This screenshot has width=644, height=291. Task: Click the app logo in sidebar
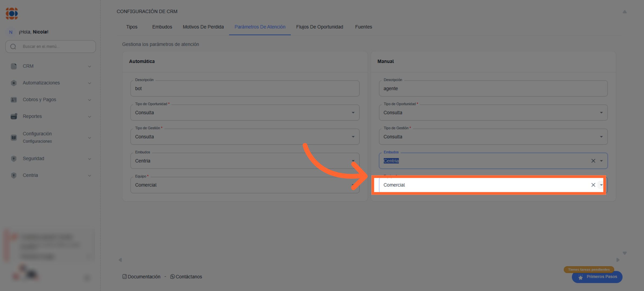pos(12,13)
